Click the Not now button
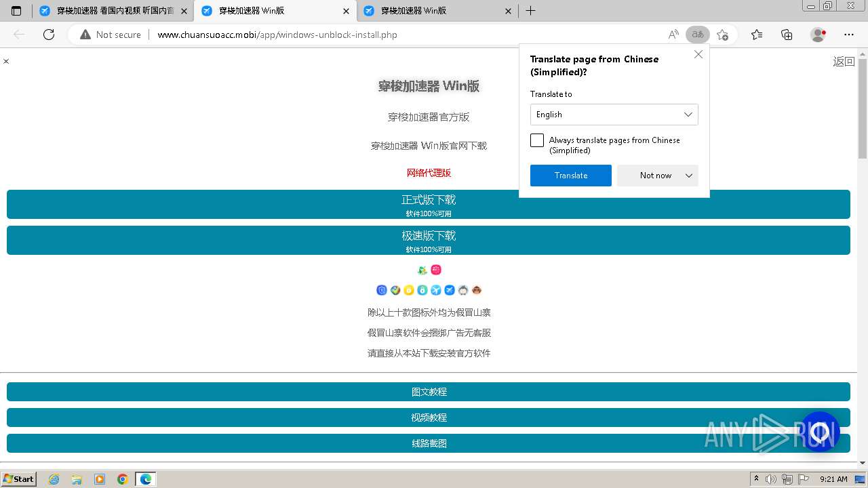Image resolution: width=868 pixels, height=488 pixels. [x=656, y=176]
